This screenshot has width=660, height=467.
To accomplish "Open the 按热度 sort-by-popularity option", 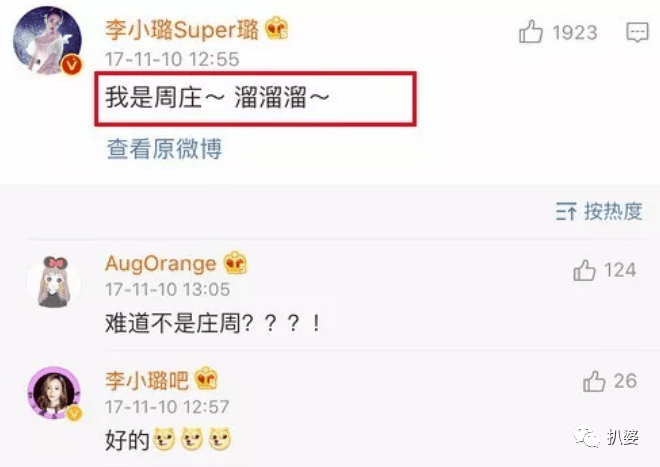I will 613,211.
